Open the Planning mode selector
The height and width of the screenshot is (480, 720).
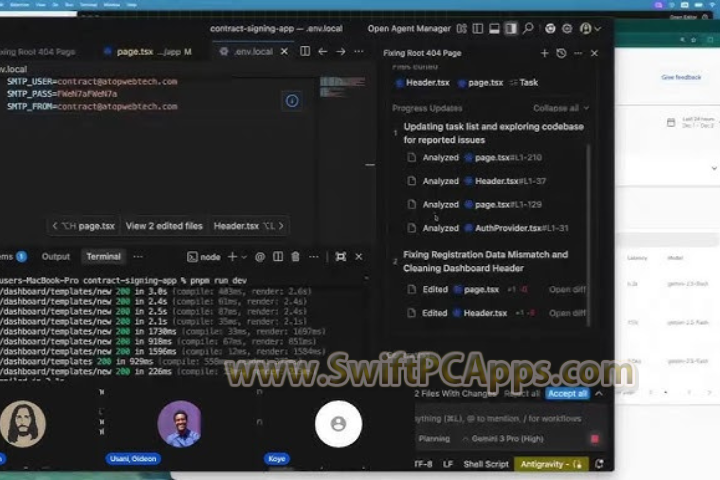(x=434, y=439)
